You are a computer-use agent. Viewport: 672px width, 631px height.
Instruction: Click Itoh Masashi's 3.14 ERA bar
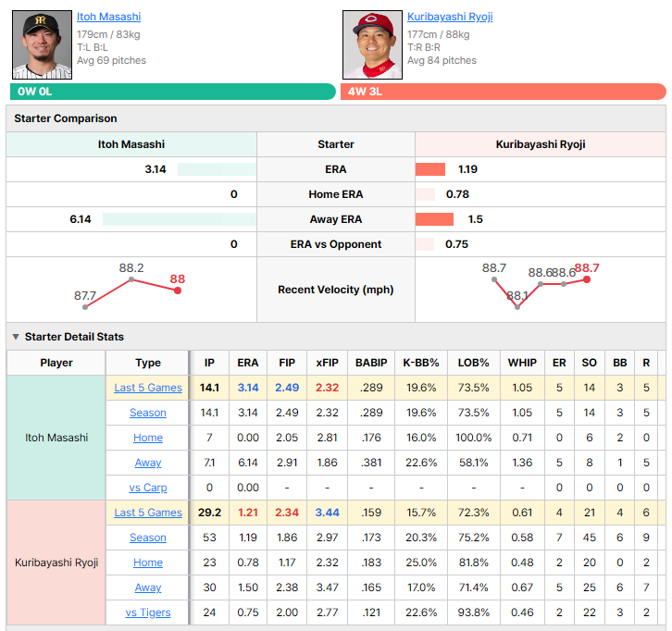click(217, 169)
